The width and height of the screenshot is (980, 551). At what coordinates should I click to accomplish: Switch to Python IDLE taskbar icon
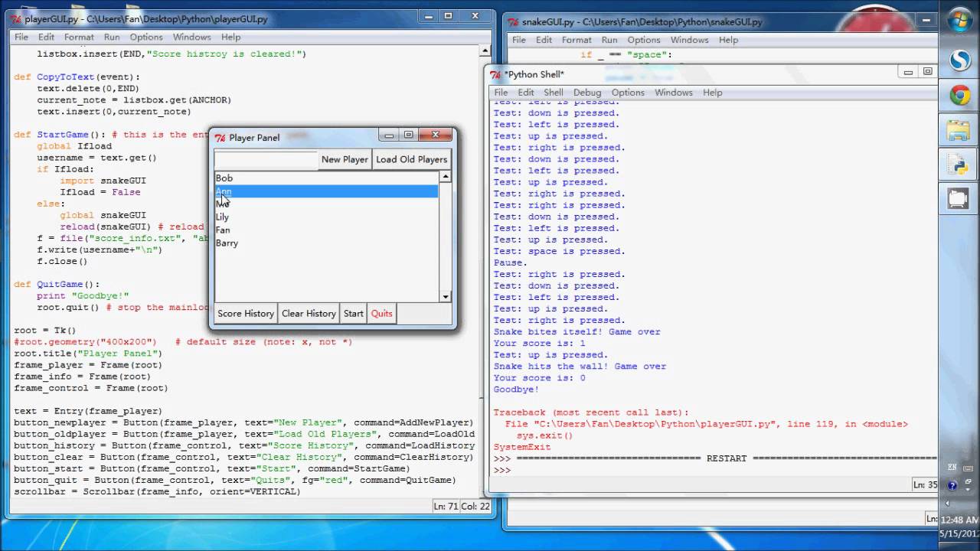[959, 164]
